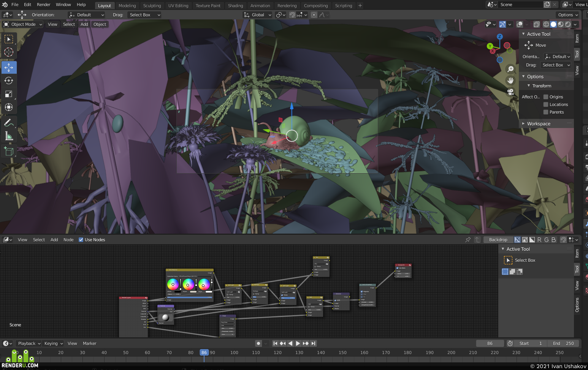Screen dimensions: 588x370
Task: Pick the Add Cube tool
Action: [9, 151]
